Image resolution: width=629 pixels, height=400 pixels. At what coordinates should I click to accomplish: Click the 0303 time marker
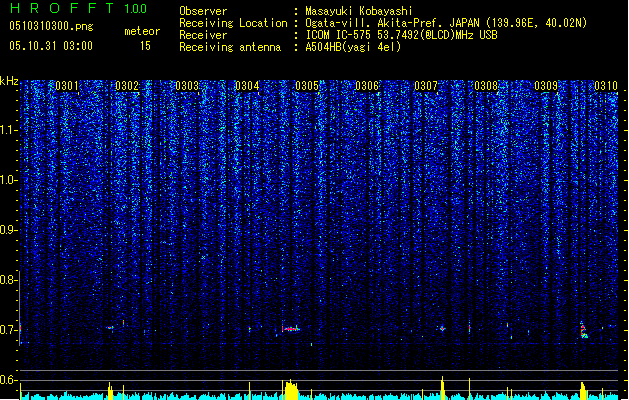point(187,86)
